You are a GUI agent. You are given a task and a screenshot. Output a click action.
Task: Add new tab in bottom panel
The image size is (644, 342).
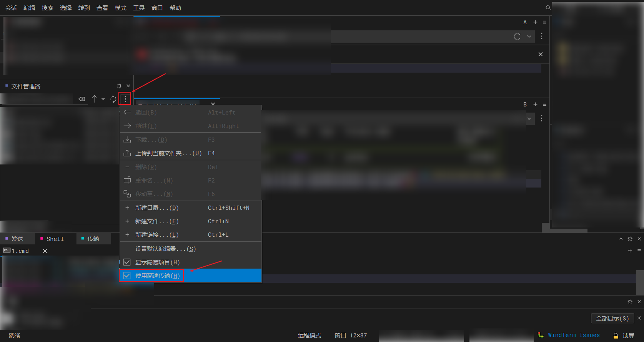coord(630,251)
